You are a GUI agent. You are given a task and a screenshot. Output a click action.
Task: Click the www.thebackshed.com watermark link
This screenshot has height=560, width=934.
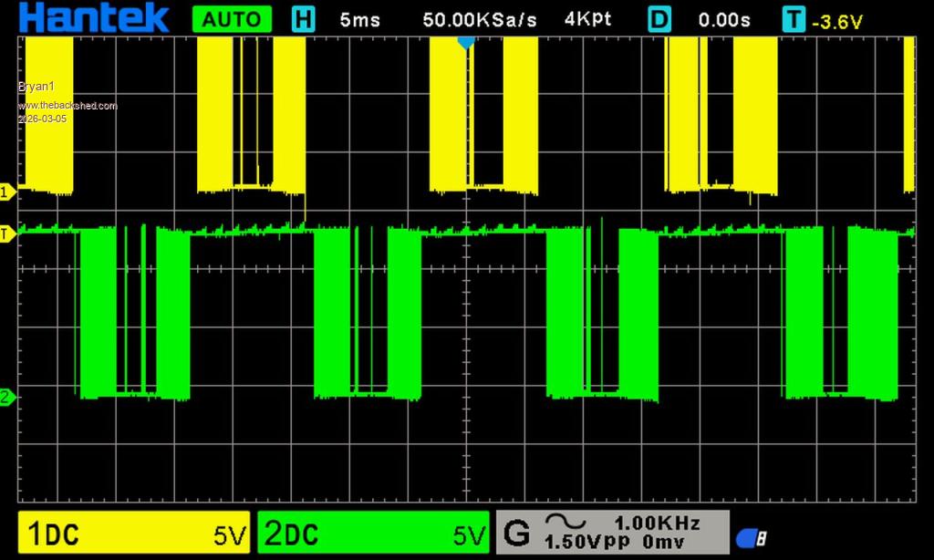click(67, 106)
